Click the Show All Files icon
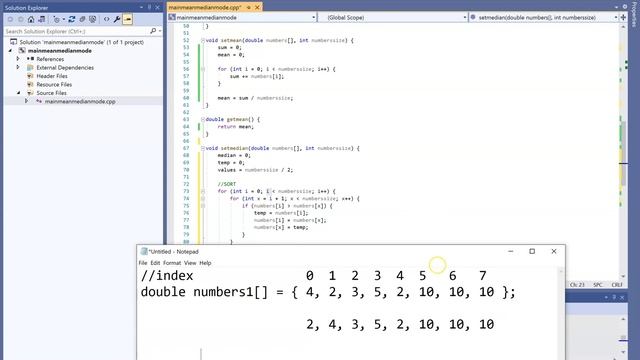 [93, 19]
